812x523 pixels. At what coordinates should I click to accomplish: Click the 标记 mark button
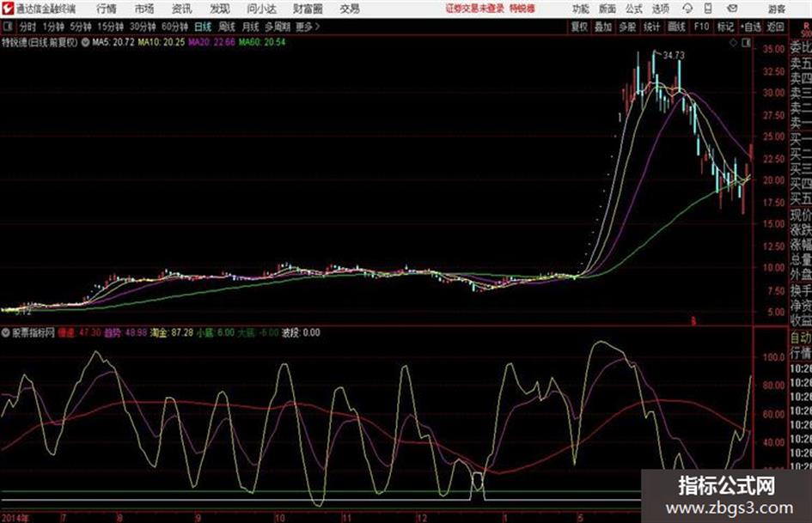pyautogui.click(x=725, y=27)
